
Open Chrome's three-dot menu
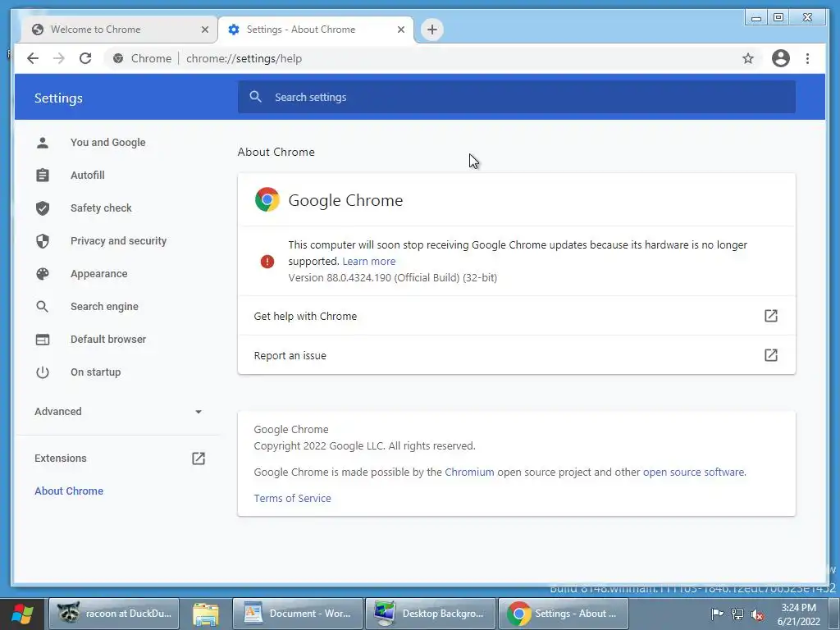point(807,58)
